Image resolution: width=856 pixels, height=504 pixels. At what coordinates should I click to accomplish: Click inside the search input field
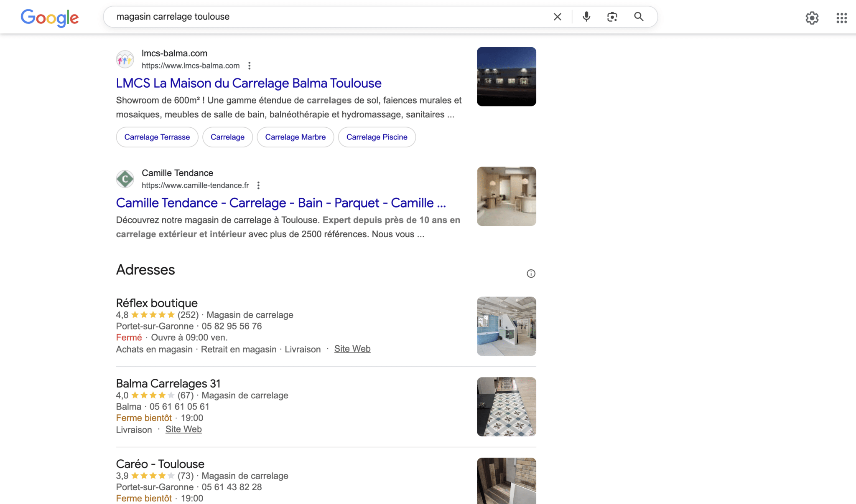(x=326, y=17)
